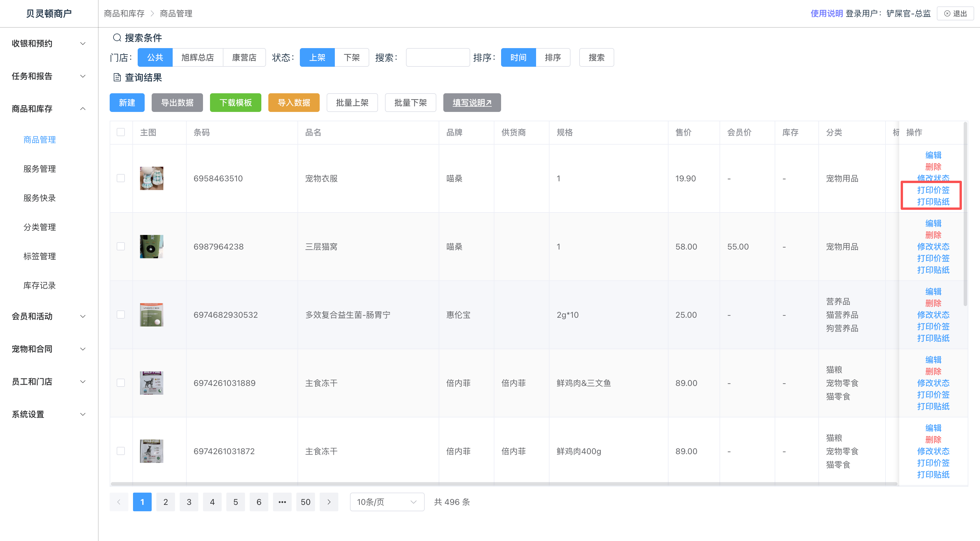980x541 pixels.
Task: Focus the 搜索 keyword input field
Action: coord(437,57)
